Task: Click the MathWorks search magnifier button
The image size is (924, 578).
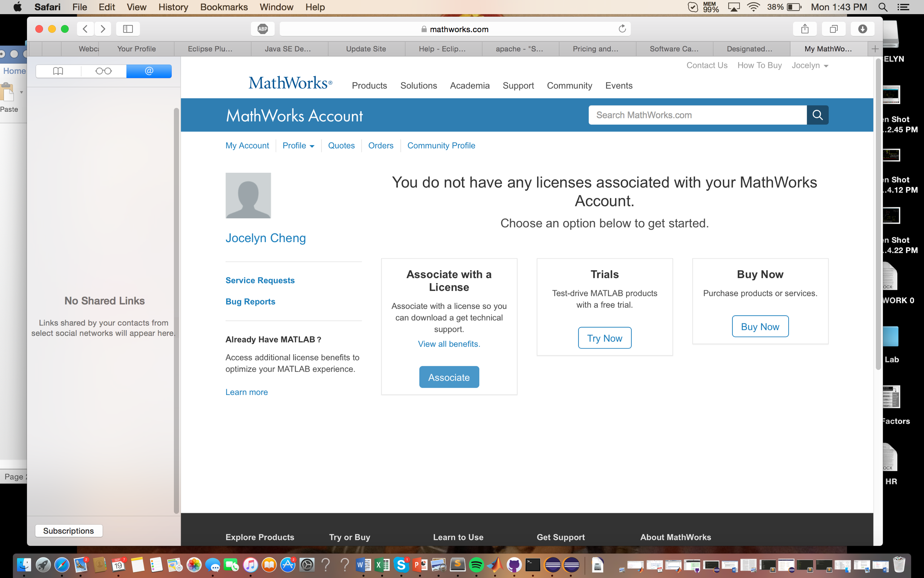Action: [818, 115]
